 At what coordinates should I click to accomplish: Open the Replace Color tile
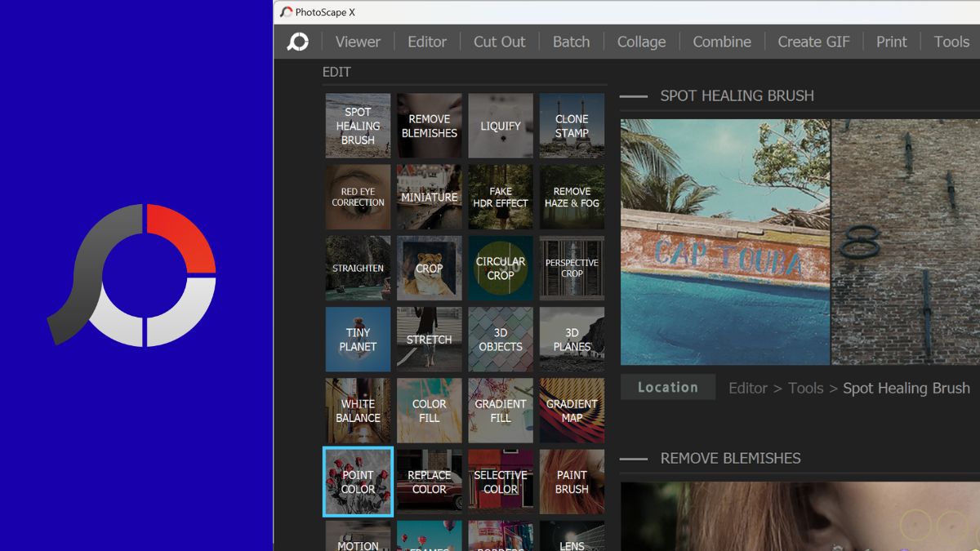click(430, 482)
